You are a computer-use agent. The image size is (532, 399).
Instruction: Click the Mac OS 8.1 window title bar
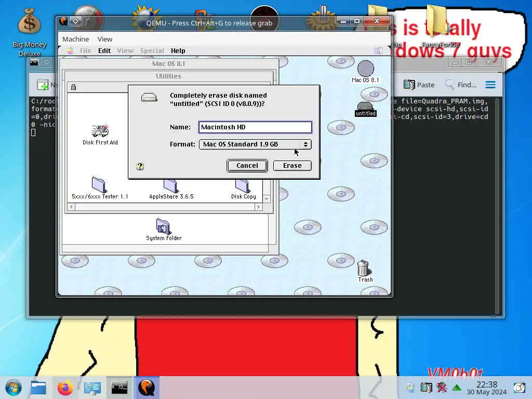click(169, 64)
